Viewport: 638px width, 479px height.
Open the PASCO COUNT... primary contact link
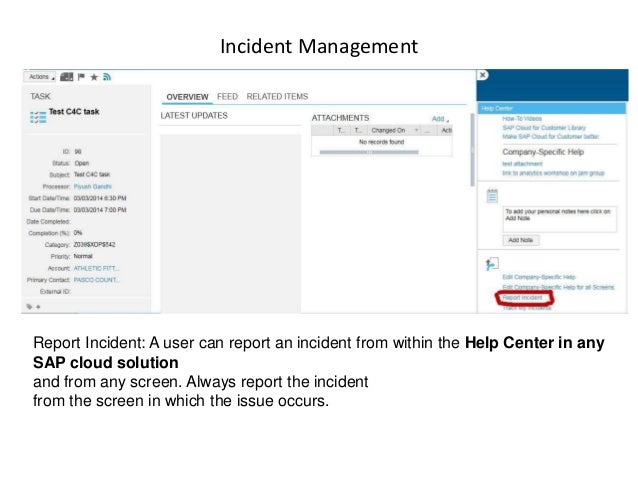[96, 280]
